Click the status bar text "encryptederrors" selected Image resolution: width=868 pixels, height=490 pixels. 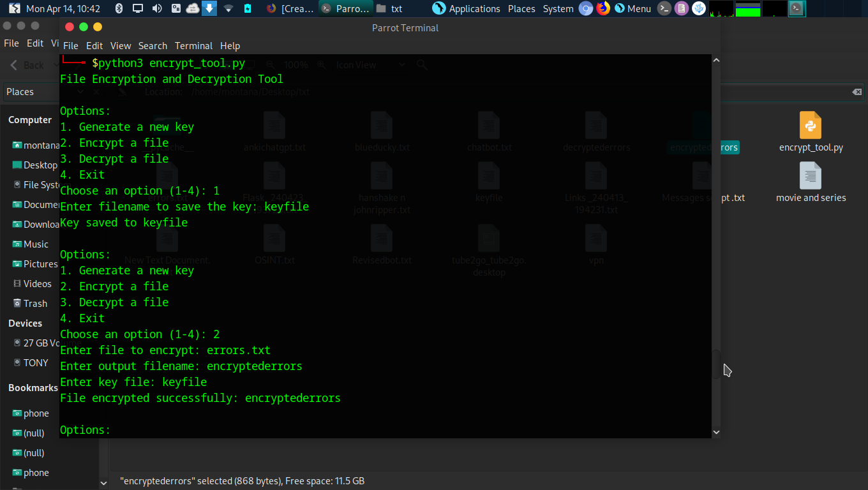(x=242, y=481)
